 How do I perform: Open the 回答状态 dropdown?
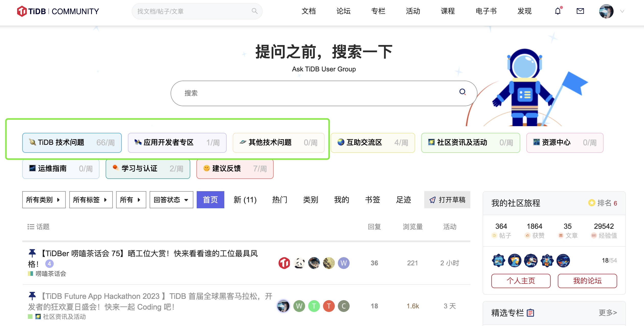(x=171, y=200)
